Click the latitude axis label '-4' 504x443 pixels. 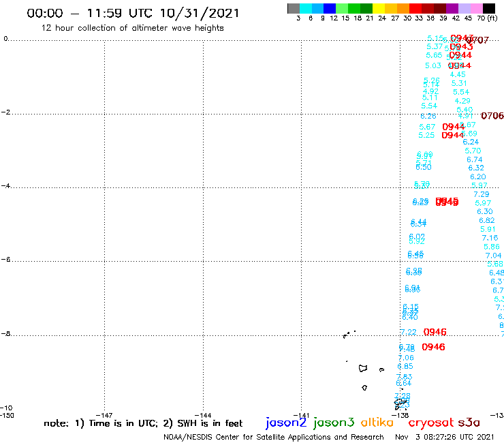[x=5, y=186]
